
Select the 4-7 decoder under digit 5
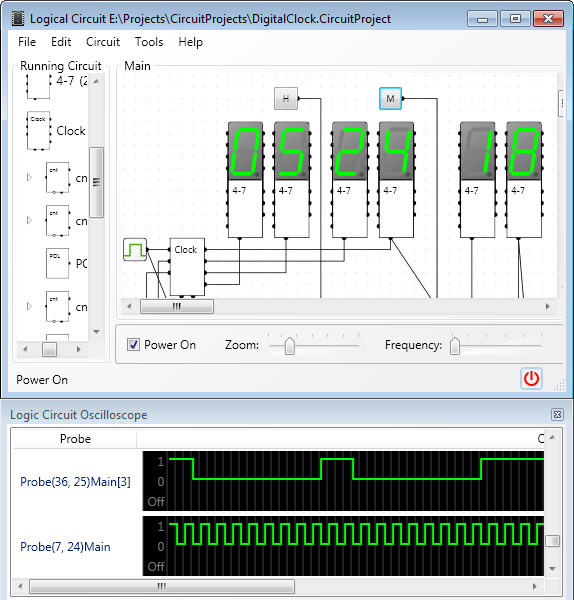coord(292,209)
